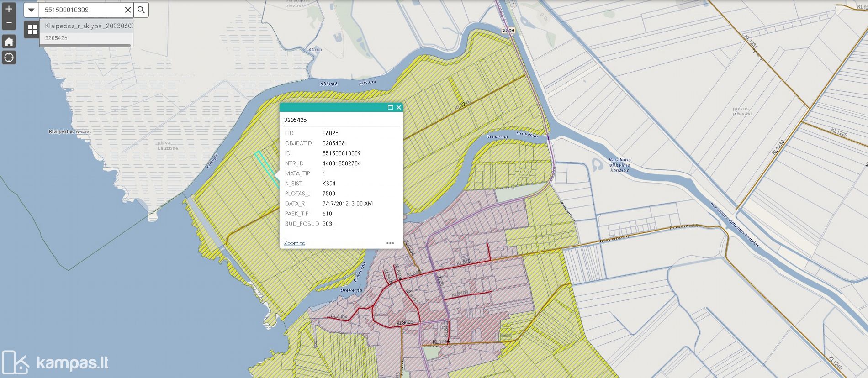The height and width of the screenshot is (378, 868).
Task: Close the 3205426 info popup
Action: pos(398,107)
